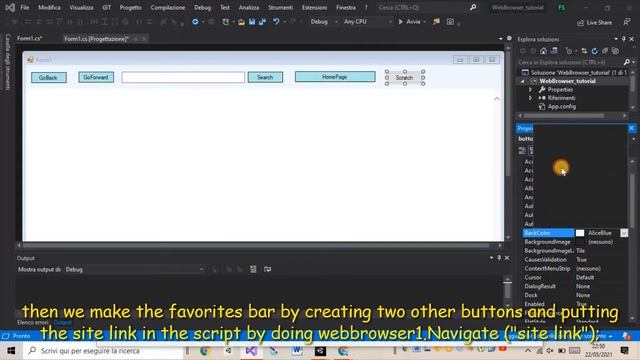
Task: Select the Scratch button on the form
Action: 404,78
